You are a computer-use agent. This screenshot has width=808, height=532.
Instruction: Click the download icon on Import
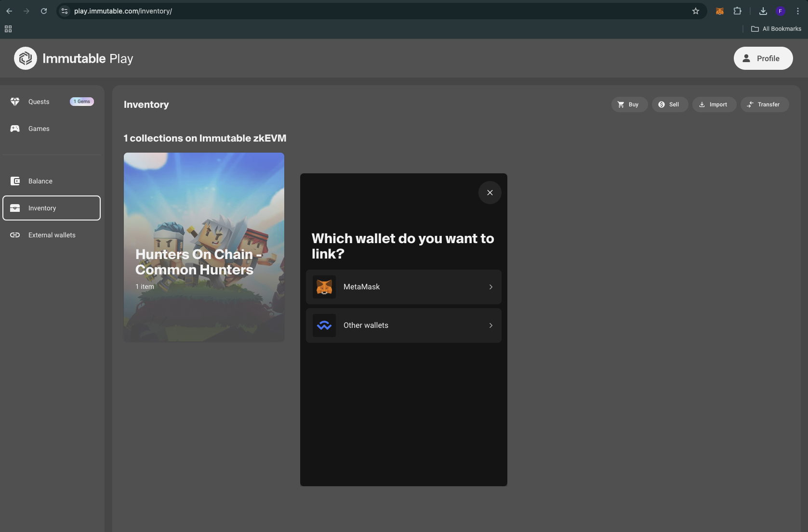[x=702, y=104]
